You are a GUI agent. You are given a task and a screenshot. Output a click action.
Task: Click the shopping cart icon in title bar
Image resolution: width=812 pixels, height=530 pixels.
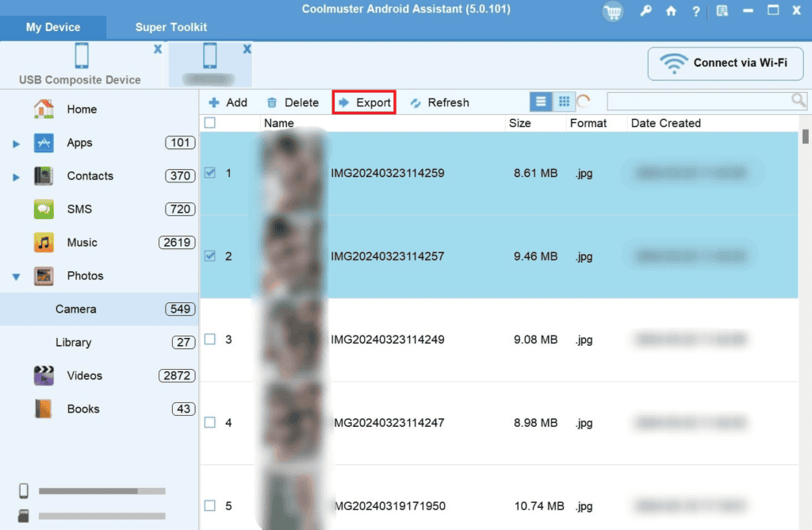(x=612, y=11)
